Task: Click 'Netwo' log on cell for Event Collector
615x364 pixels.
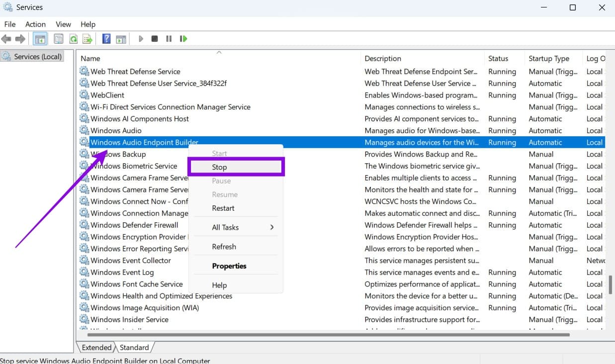Action: pos(596,261)
